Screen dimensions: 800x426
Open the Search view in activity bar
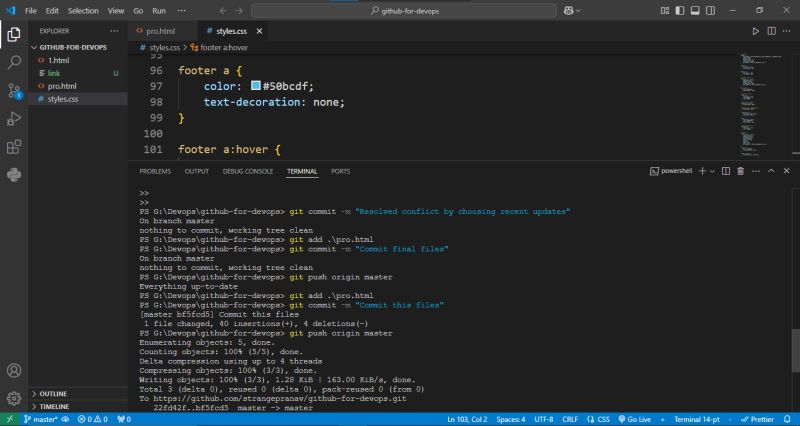pyautogui.click(x=14, y=62)
